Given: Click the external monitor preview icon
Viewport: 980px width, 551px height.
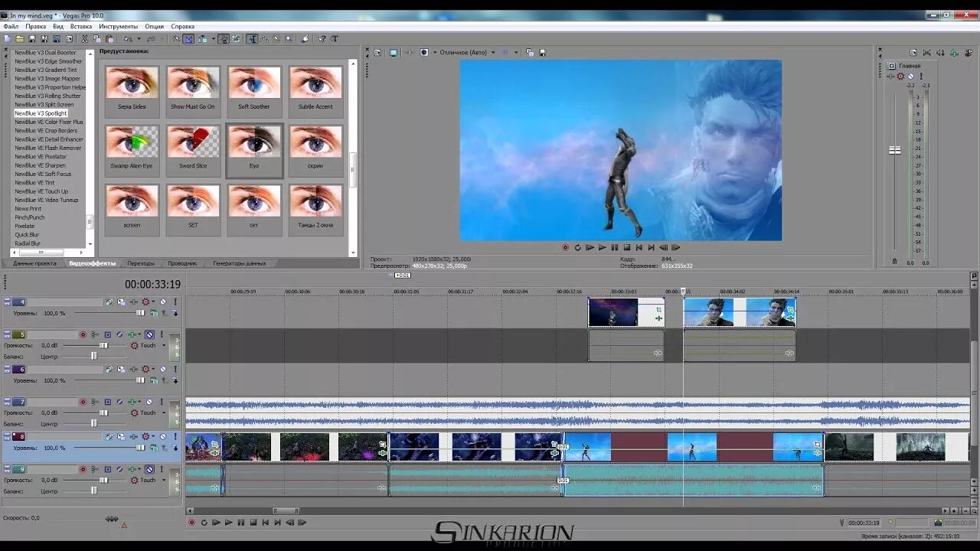Looking at the screenshot, I should coord(394,52).
